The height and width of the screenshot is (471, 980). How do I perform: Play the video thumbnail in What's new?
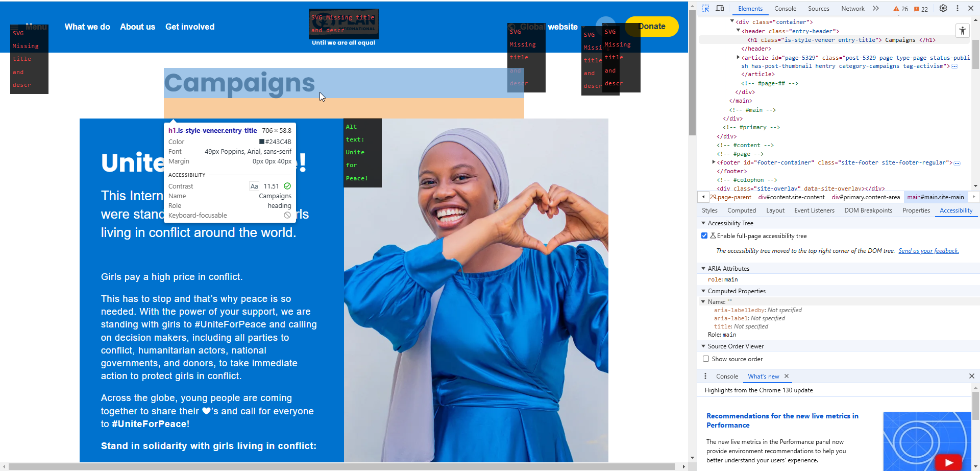click(948, 462)
